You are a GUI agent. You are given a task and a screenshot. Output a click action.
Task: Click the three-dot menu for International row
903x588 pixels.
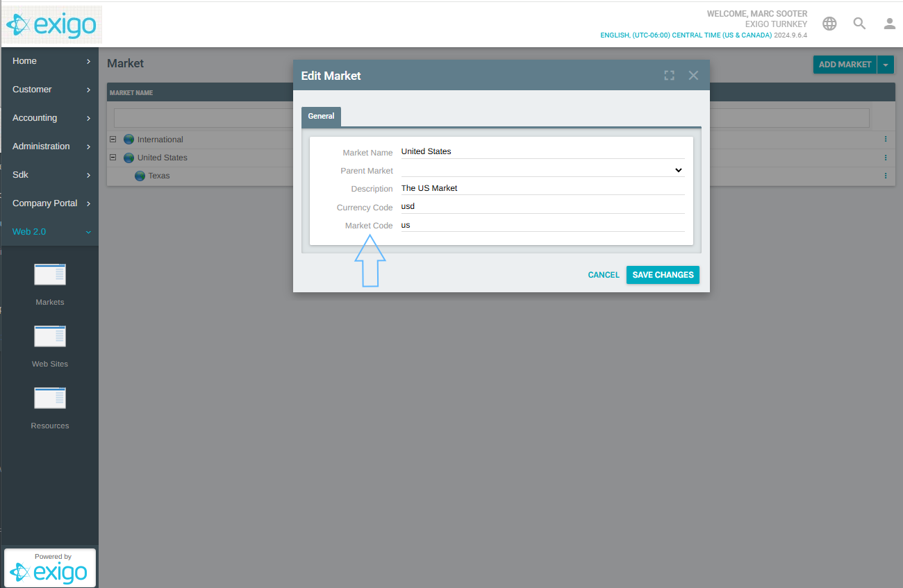pyautogui.click(x=886, y=140)
